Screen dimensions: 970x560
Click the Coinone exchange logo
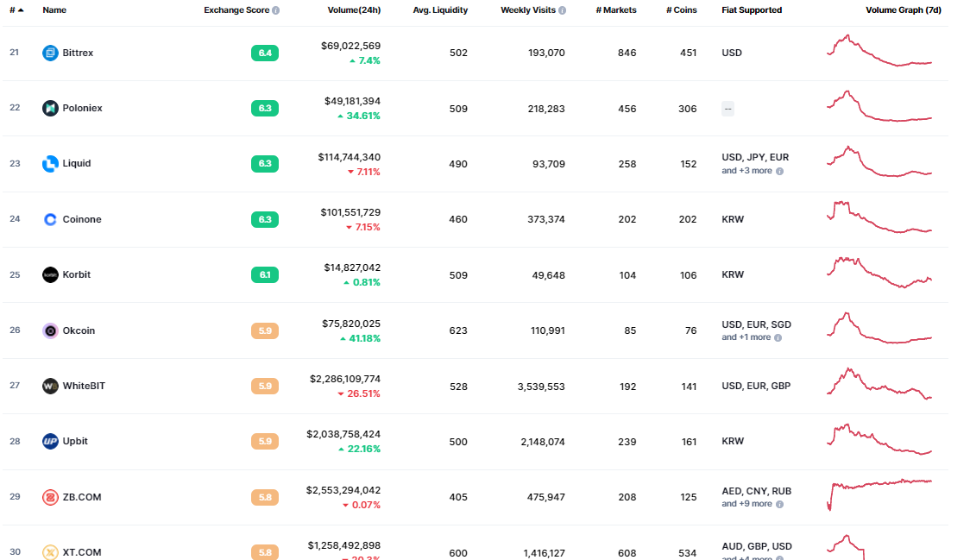50,219
